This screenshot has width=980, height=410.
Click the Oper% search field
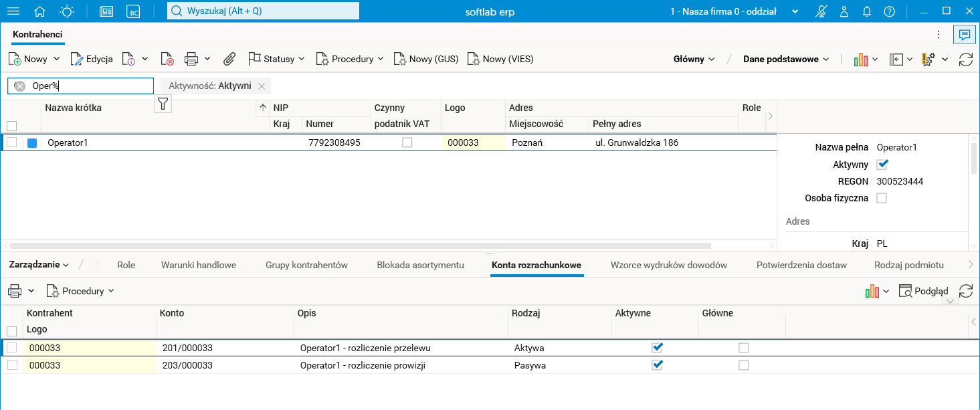87,86
